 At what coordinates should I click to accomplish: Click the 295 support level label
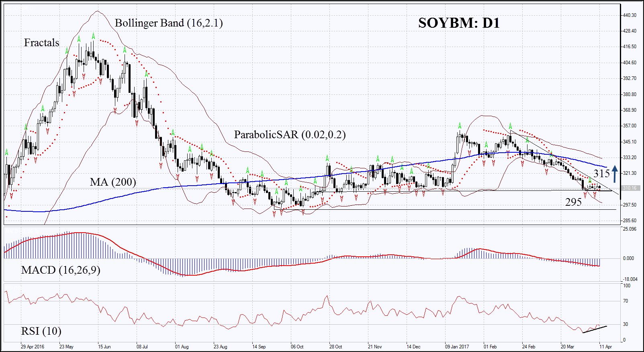573,202
